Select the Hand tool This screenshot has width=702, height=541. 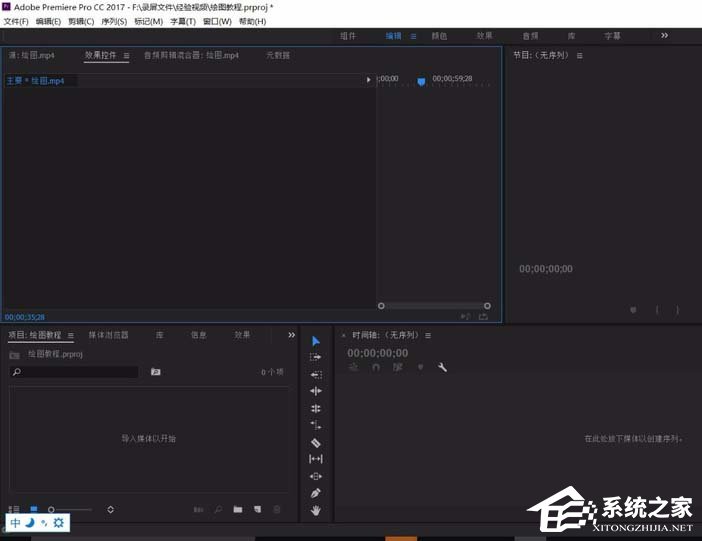point(316,510)
